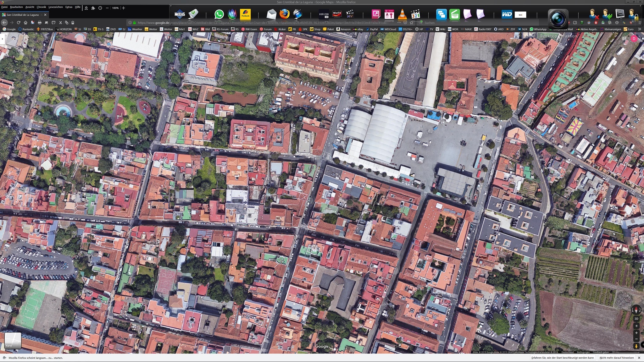Image resolution: width=644 pixels, height=362 pixels.
Task: Open the Chronik menu
Action: coord(41,7)
